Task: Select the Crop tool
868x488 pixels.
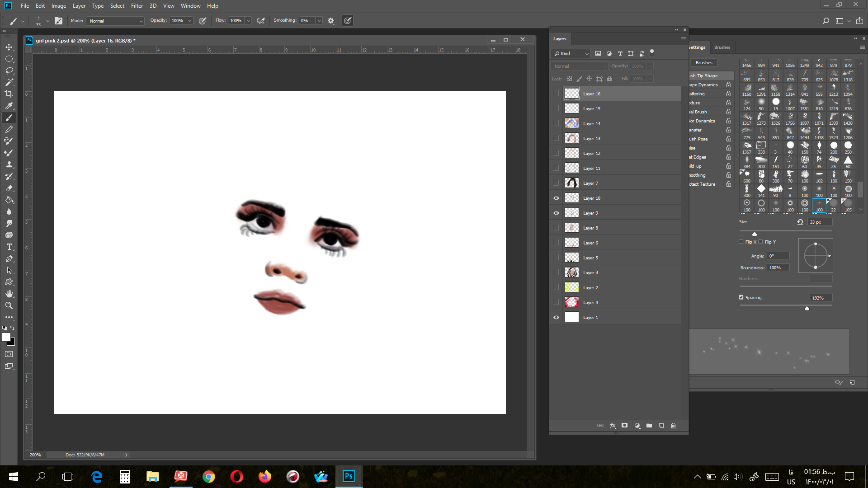Action: pyautogui.click(x=9, y=94)
